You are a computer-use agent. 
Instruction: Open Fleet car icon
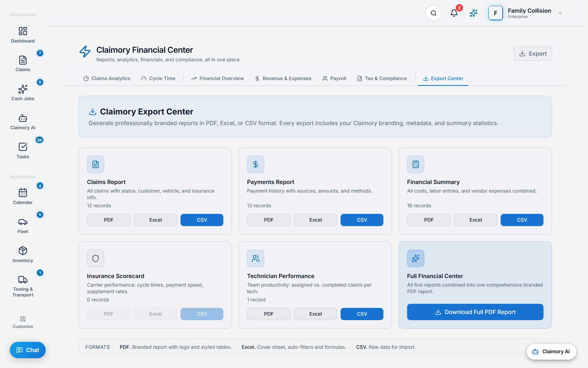pyautogui.click(x=23, y=222)
